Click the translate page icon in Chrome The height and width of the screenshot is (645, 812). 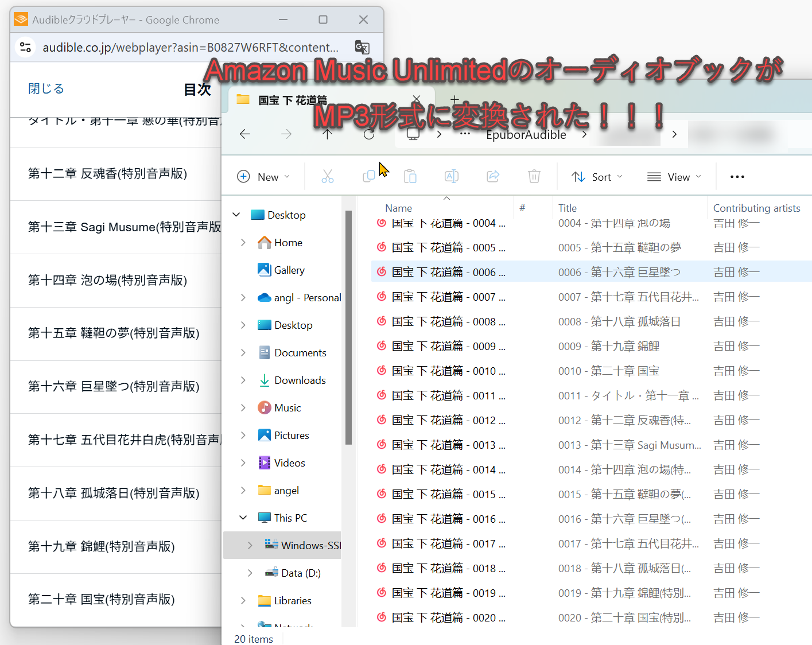coord(362,48)
